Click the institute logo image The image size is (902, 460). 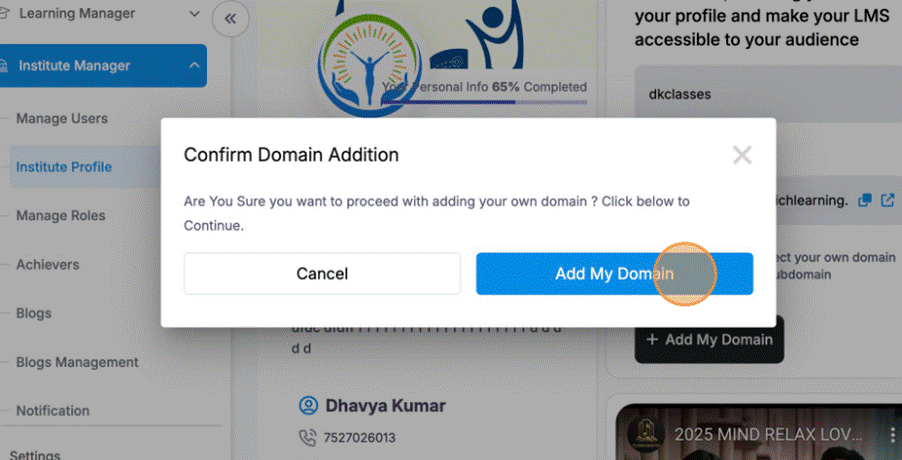click(x=372, y=60)
